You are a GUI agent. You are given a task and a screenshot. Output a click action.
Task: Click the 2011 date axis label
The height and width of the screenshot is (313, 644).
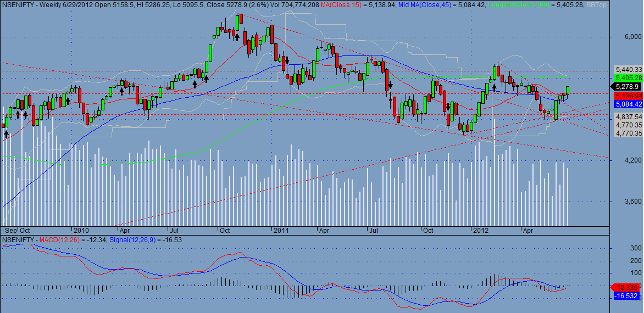282,230
